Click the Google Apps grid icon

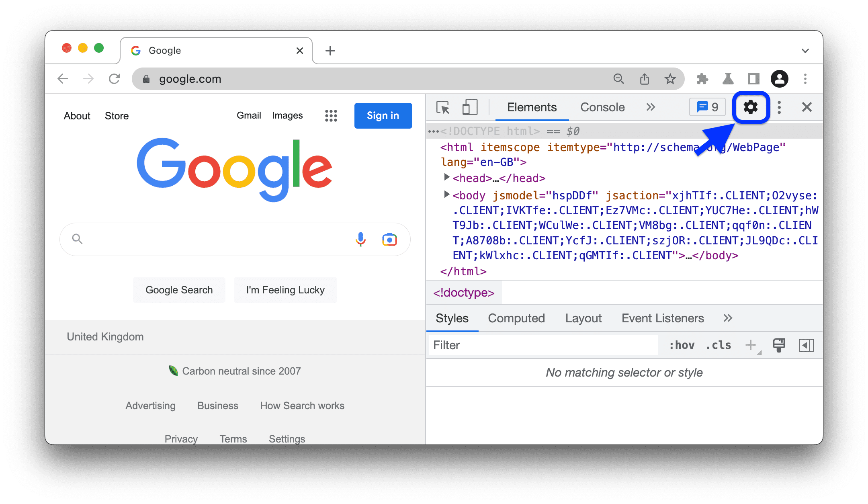[x=331, y=116]
